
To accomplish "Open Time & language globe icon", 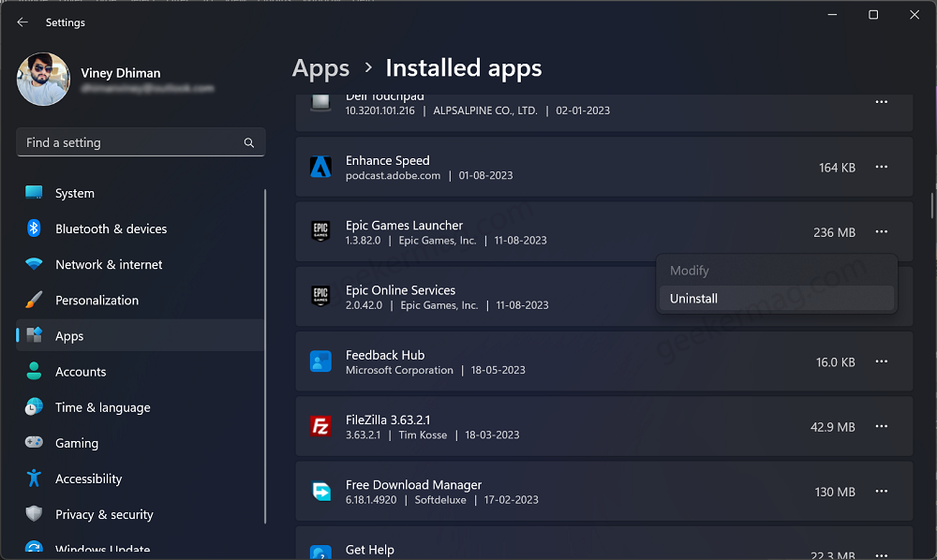I will coord(34,406).
